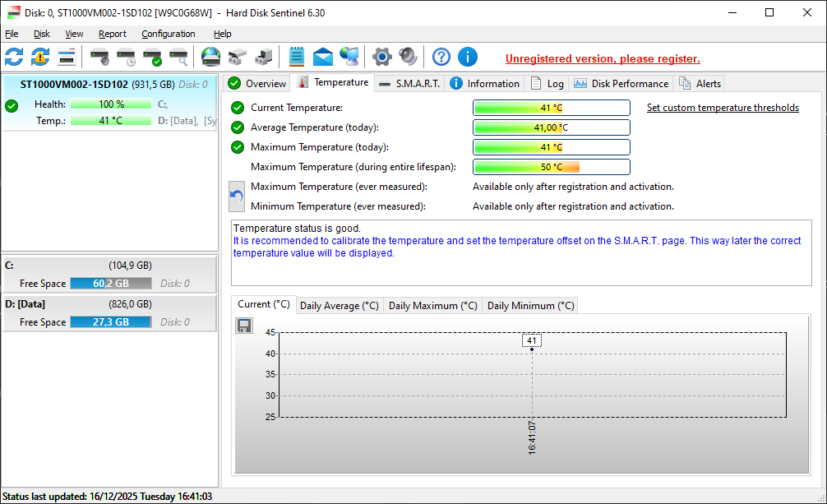Select the Daily Maximum (°C) graph tab
Screen dimensions: 827x504
coord(432,305)
